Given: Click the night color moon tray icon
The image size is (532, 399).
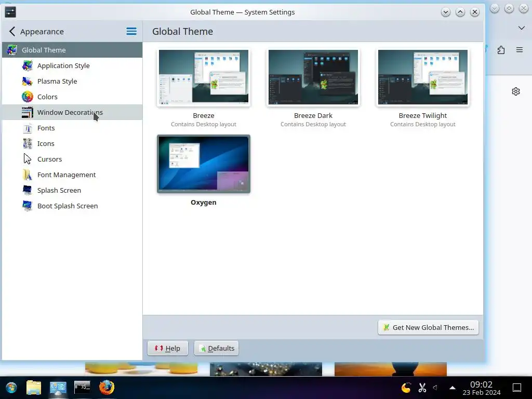Looking at the screenshot, I should (406, 387).
